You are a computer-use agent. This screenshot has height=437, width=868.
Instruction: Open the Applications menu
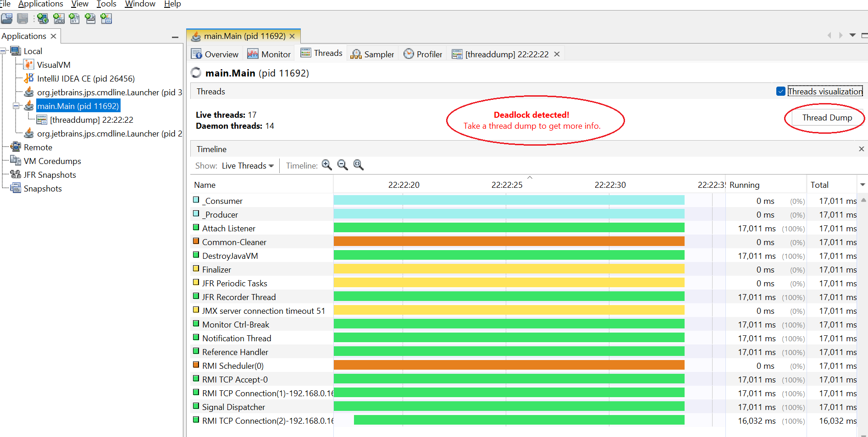[40, 4]
